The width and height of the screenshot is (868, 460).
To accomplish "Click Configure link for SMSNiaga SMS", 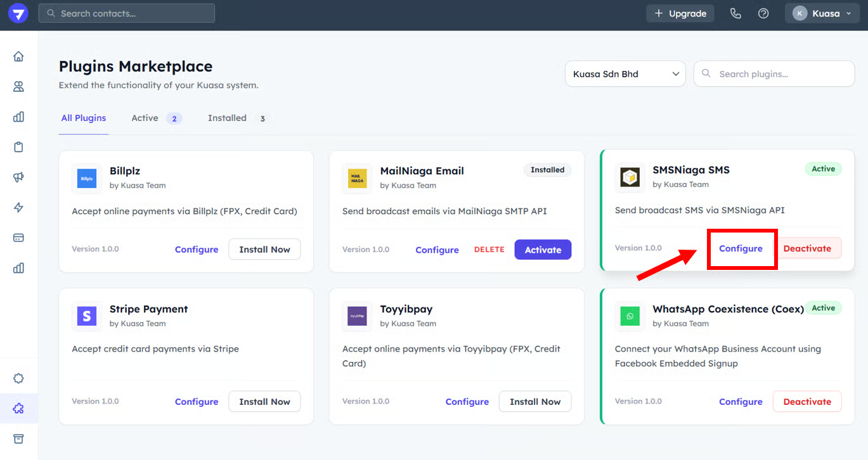I will pyautogui.click(x=741, y=248).
